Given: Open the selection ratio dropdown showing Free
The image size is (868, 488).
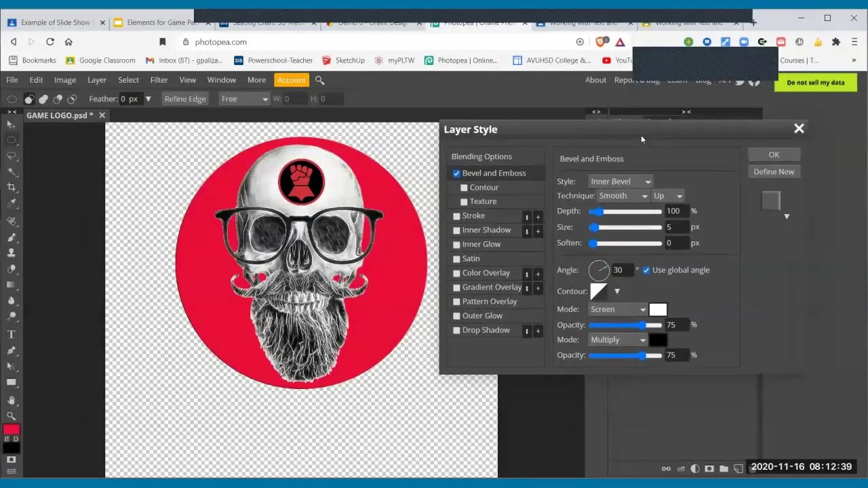Looking at the screenshot, I should [245, 99].
